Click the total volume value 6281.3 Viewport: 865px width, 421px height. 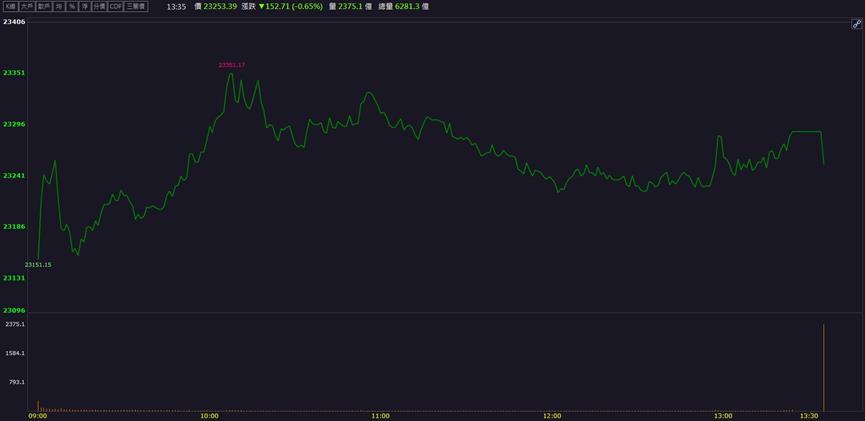407,7
